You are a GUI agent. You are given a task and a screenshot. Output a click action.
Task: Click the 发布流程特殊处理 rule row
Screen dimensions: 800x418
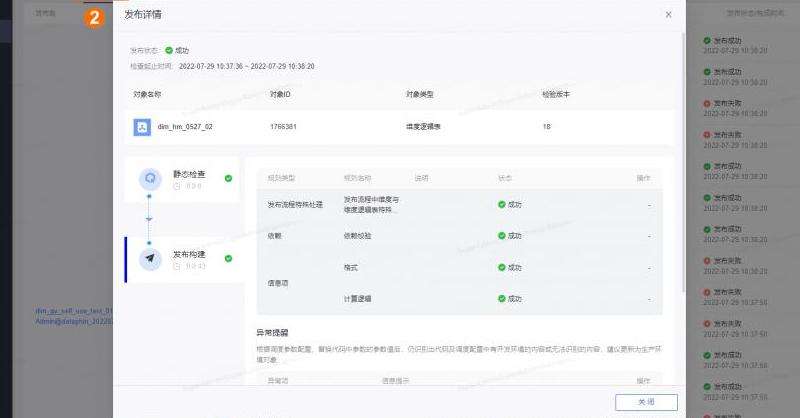coord(295,205)
